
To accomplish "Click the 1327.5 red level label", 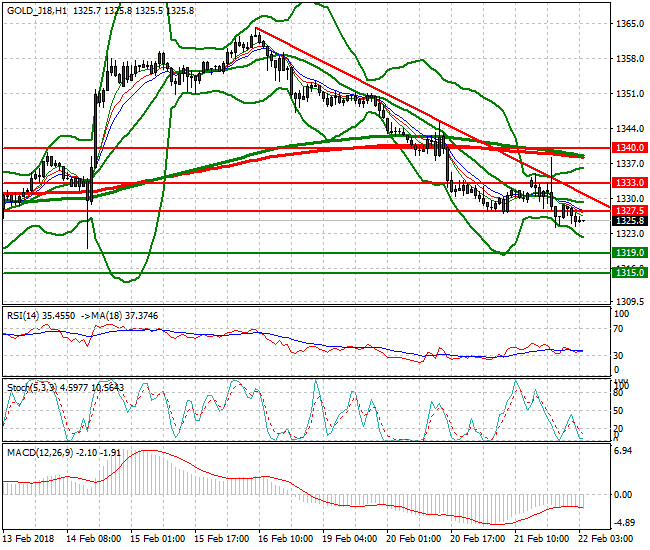I will click(x=630, y=211).
